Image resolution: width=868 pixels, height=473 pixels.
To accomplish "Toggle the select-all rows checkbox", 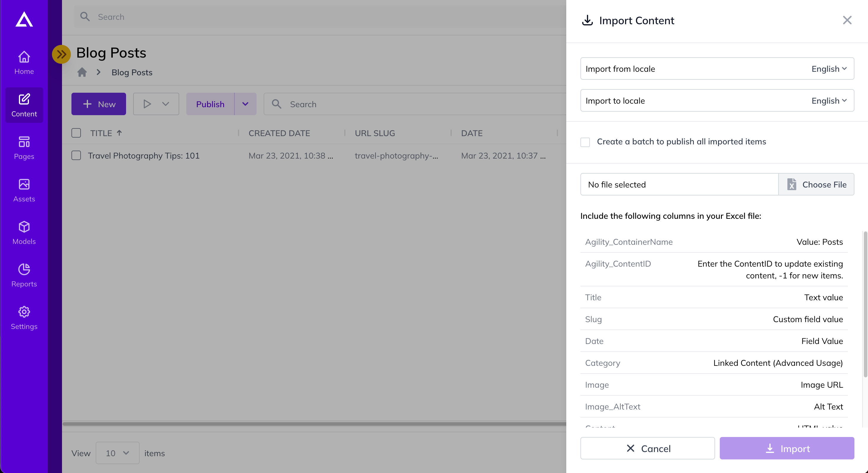I will 76,133.
